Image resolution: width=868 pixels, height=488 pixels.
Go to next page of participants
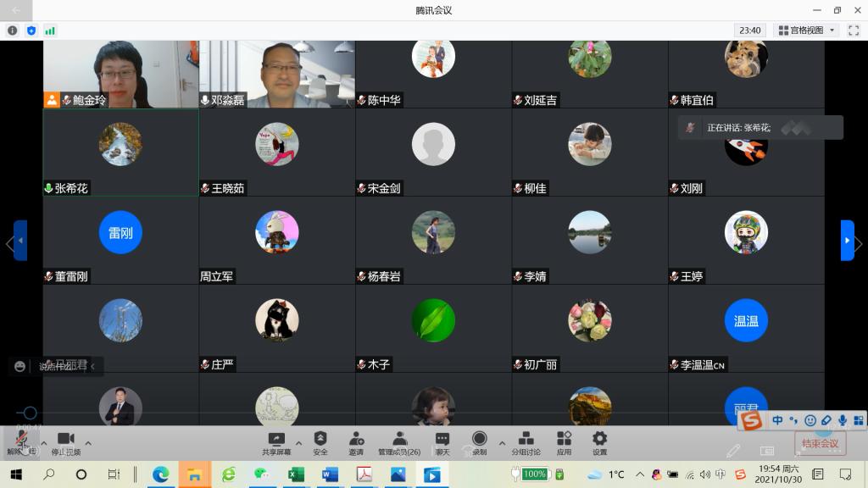(x=848, y=240)
